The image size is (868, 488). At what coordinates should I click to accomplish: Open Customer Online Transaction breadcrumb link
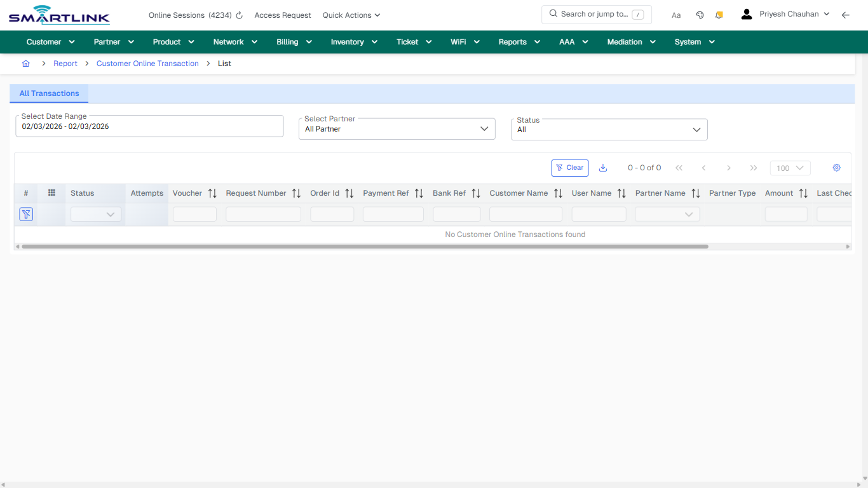pos(147,64)
